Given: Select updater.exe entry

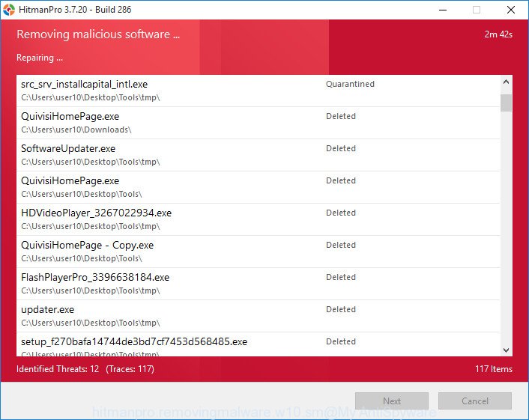Looking at the screenshot, I should pyautogui.click(x=258, y=316).
